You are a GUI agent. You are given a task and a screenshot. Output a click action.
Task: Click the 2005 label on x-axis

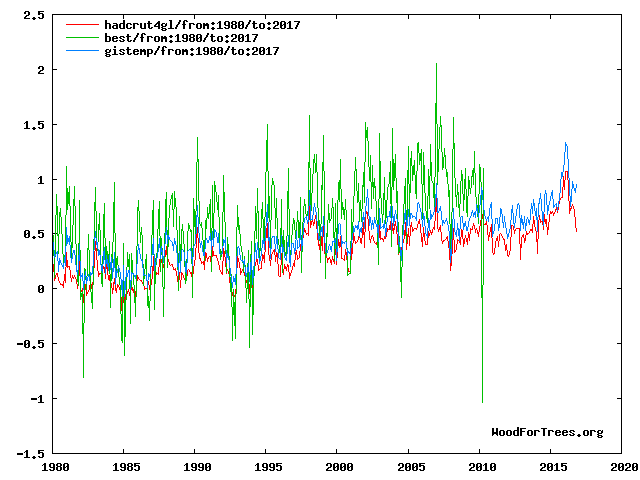tap(410, 467)
